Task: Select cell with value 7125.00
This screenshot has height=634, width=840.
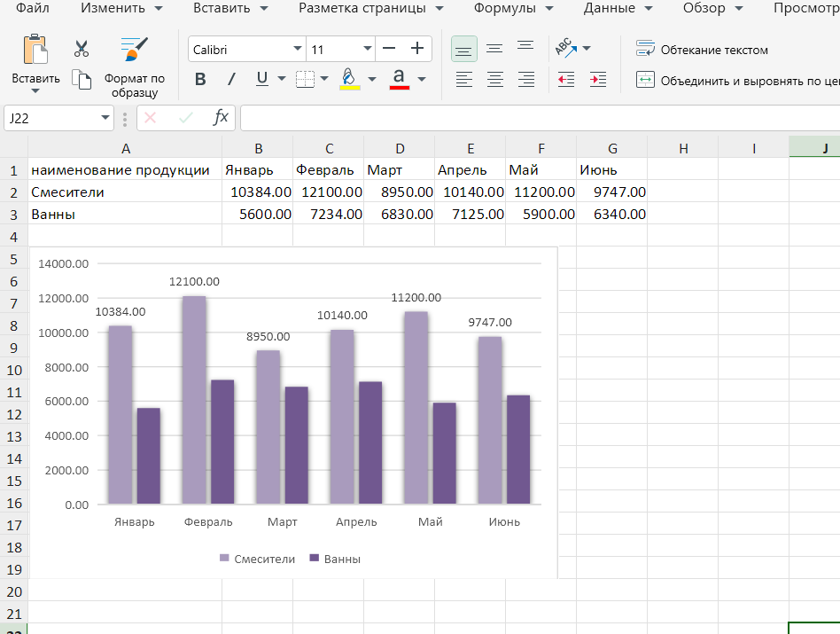Action: pyautogui.click(x=470, y=215)
